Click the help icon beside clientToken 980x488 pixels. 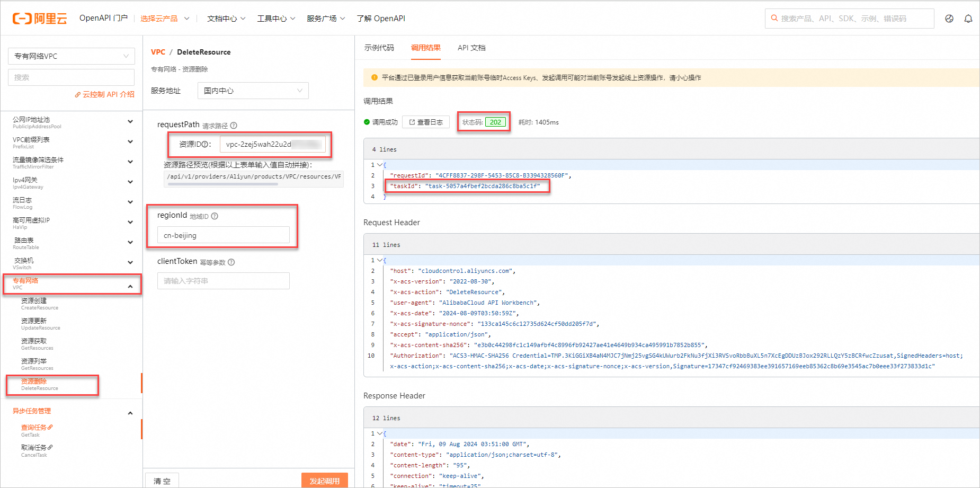coord(231,262)
